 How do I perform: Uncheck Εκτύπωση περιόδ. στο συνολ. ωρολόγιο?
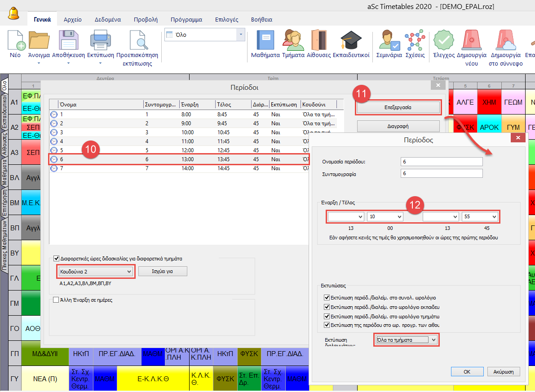click(x=327, y=297)
